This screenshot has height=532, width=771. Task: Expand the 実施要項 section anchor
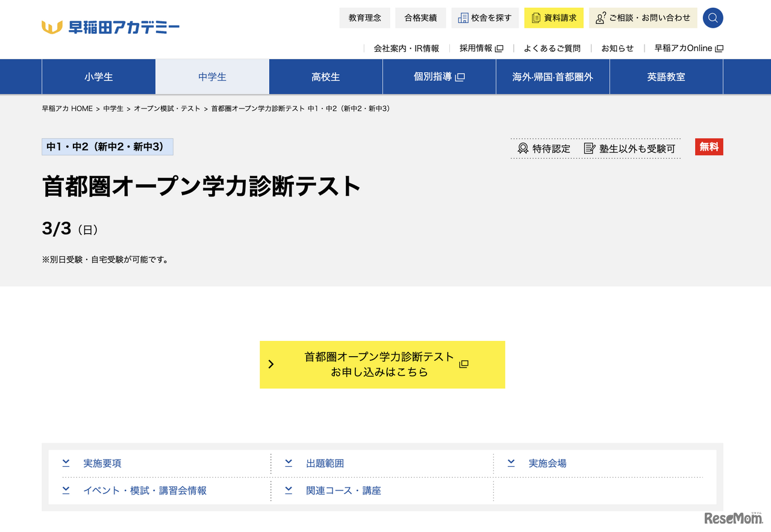tap(102, 463)
